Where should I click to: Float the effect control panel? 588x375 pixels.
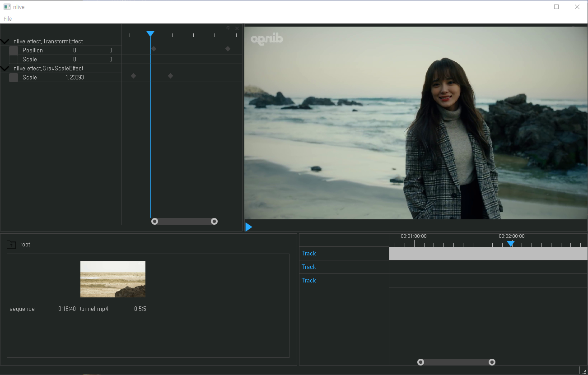tap(228, 28)
